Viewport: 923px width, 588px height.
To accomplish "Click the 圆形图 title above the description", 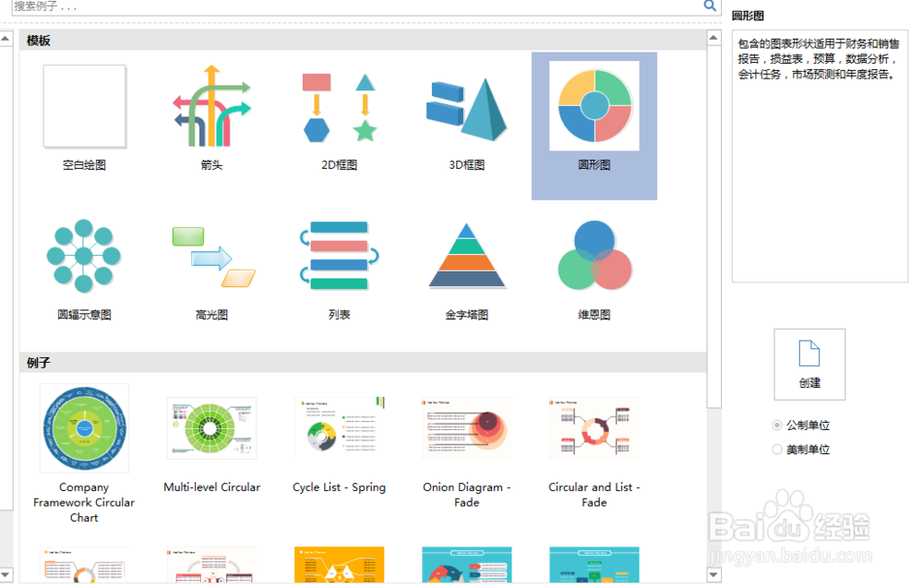I will [x=748, y=16].
